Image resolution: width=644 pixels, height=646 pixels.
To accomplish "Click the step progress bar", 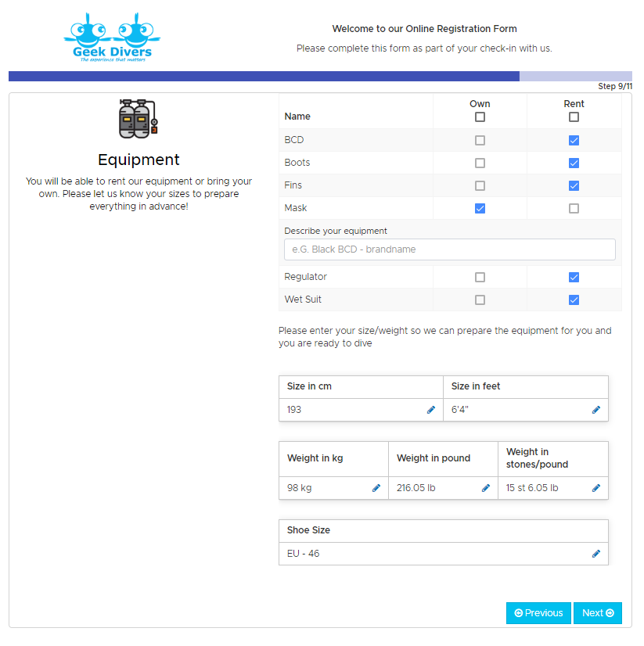I will click(x=320, y=76).
